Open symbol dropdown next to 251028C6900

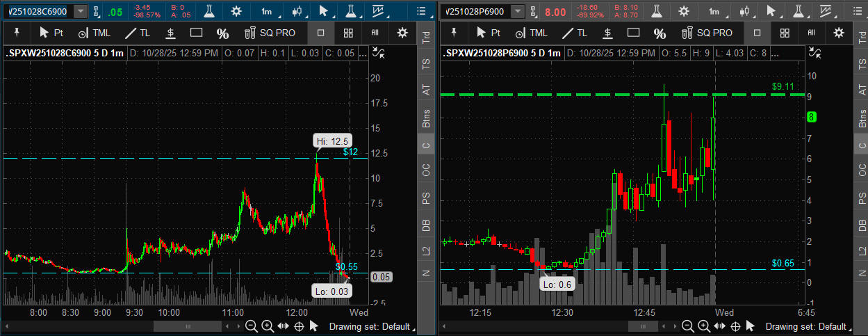click(81, 11)
